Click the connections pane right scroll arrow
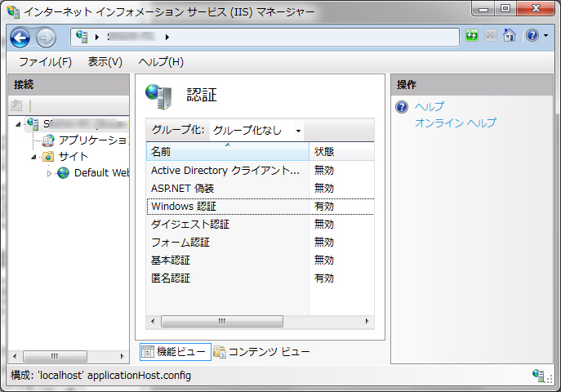 pos(122,356)
